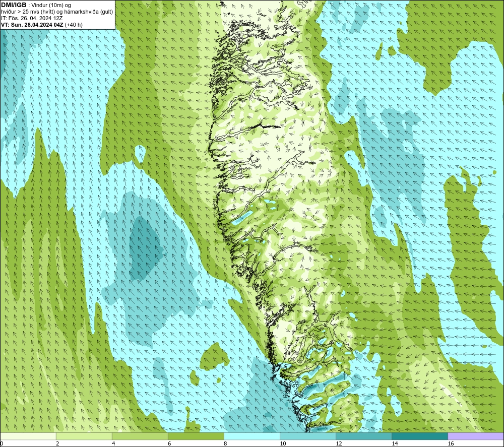Viewport: 504px width, 447px height.
Task: Click the dark teal 14–16 m/s legend swatch
Action: (419, 436)
